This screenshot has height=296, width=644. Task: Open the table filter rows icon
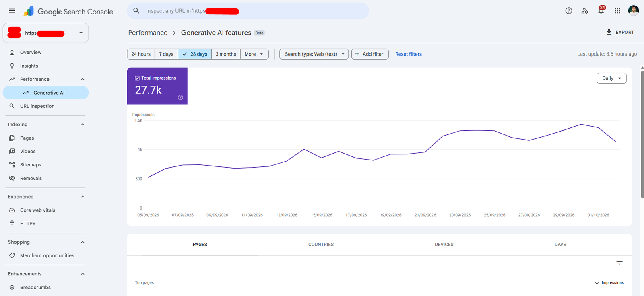(619, 263)
